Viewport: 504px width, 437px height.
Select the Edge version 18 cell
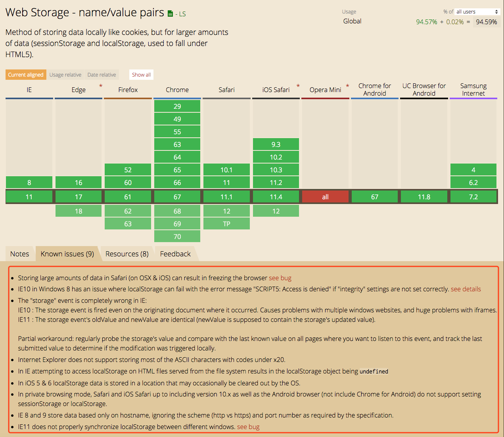pos(79,211)
